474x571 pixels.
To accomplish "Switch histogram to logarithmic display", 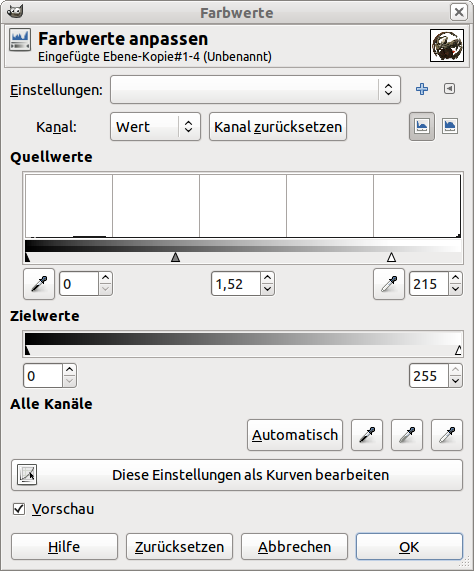I will (x=450, y=126).
